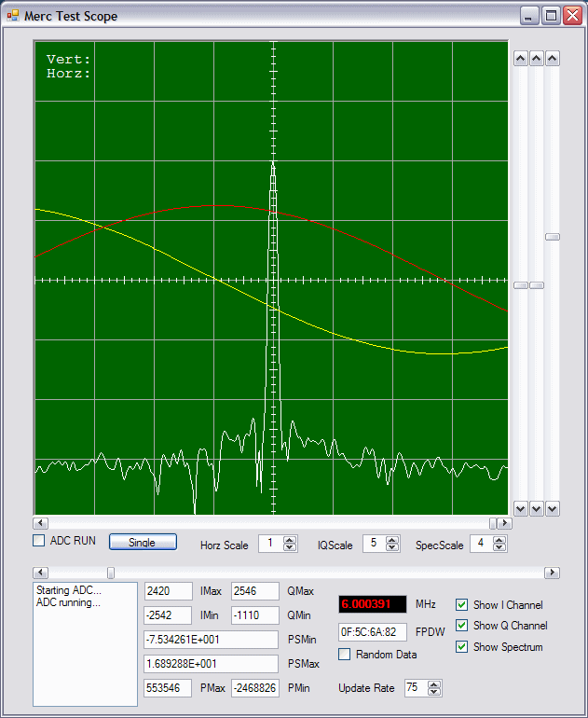Screen dimensions: 588x718
Task: Click the lower horizontal scrollbar thumb
Action: (x=111, y=573)
